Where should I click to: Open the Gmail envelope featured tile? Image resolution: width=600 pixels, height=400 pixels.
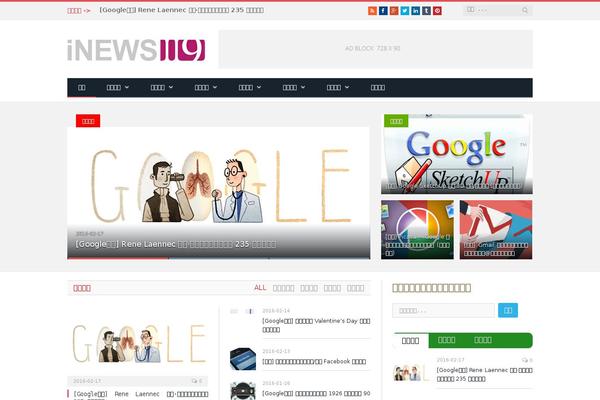(496, 229)
